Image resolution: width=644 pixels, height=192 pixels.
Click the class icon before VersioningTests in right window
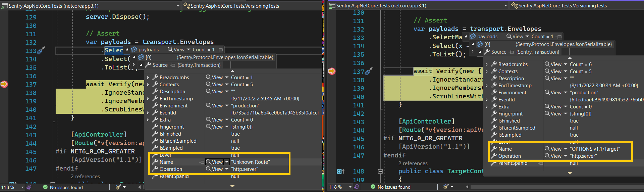pos(515,5)
